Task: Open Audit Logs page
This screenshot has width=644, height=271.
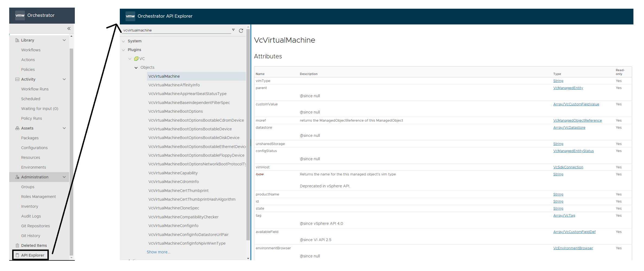Action: pyautogui.click(x=31, y=216)
